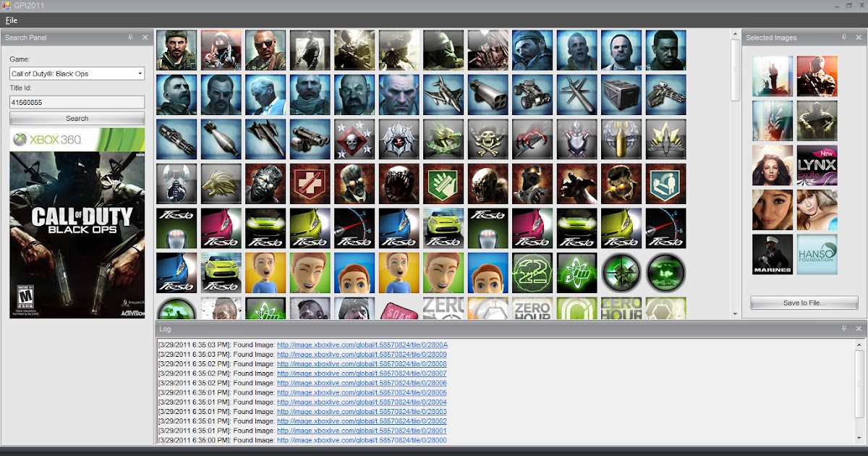The height and width of the screenshot is (456, 868).
Task: Close the Selected Images panel
Action: (x=859, y=38)
